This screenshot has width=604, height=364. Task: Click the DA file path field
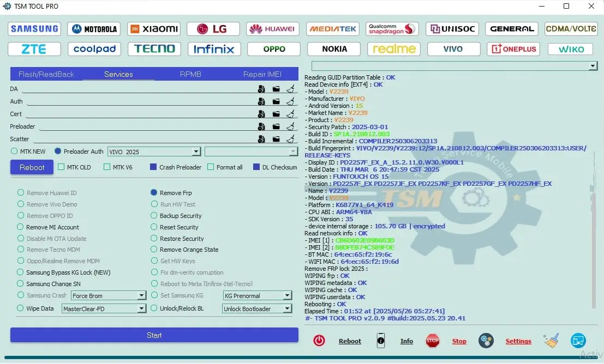click(138, 89)
